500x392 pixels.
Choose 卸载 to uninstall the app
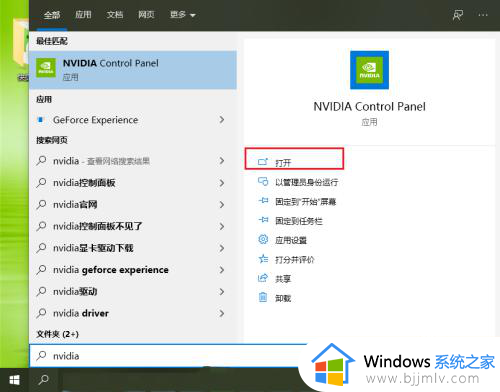[x=283, y=298]
